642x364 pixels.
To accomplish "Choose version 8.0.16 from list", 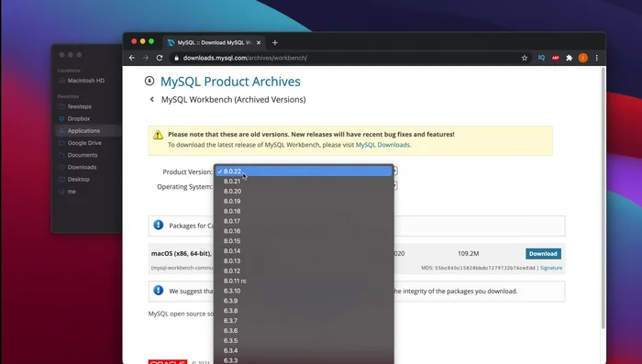I will (x=304, y=231).
